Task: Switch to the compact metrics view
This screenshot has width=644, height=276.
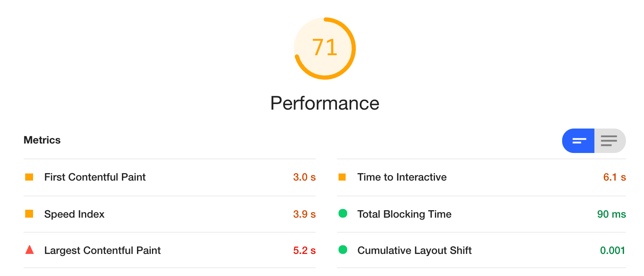Action: pyautogui.click(x=579, y=141)
